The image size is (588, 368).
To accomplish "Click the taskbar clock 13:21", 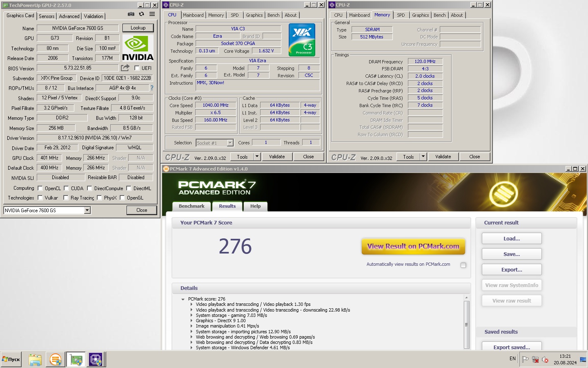I will [565, 356].
